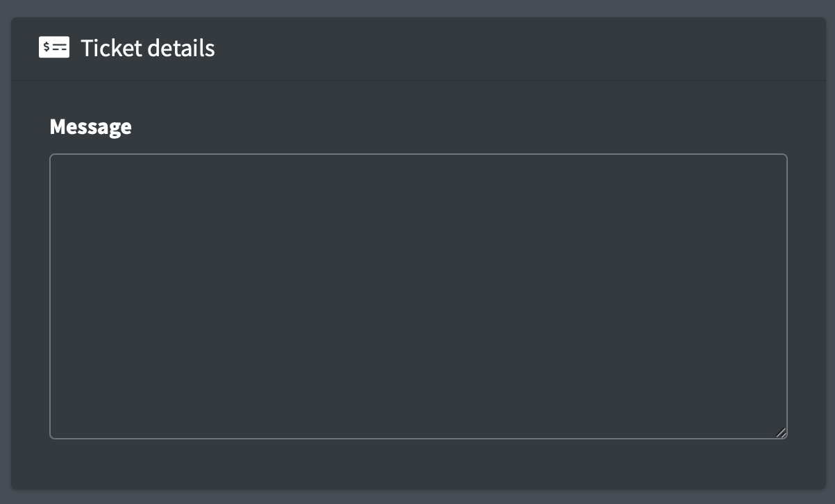
Task: Click the "Ticket details" heading text
Action: pos(147,48)
